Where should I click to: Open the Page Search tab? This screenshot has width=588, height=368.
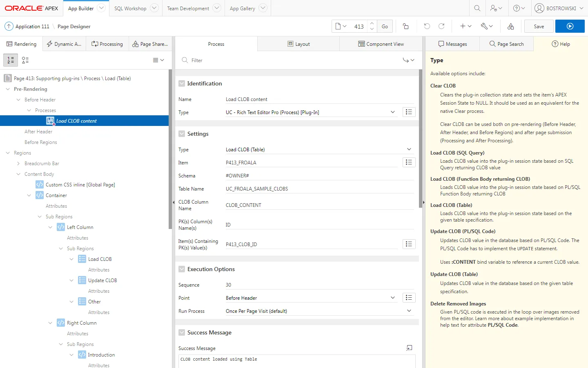click(506, 44)
